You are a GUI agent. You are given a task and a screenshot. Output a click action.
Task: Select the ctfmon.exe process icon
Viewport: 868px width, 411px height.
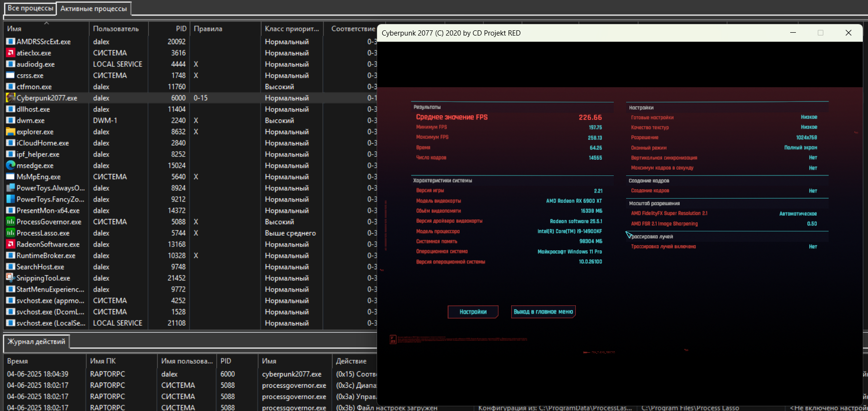pyautogui.click(x=10, y=87)
